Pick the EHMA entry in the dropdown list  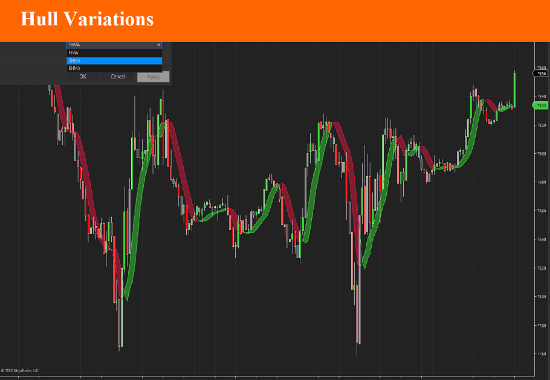tap(114, 68)
